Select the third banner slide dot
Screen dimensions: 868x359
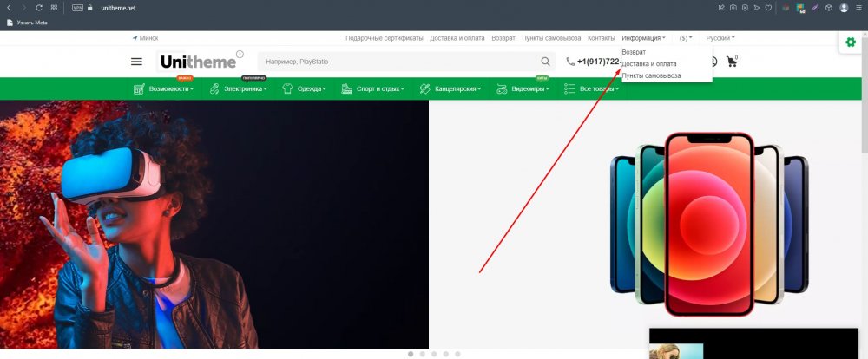[434, 354]
